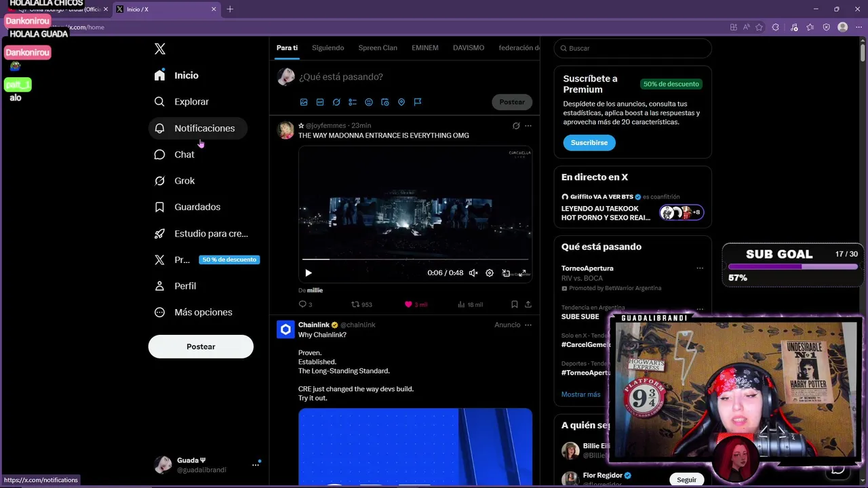This screenshot has width=868, height=488.
Task: Reply to the joyfemmes post
Action: 305,304
